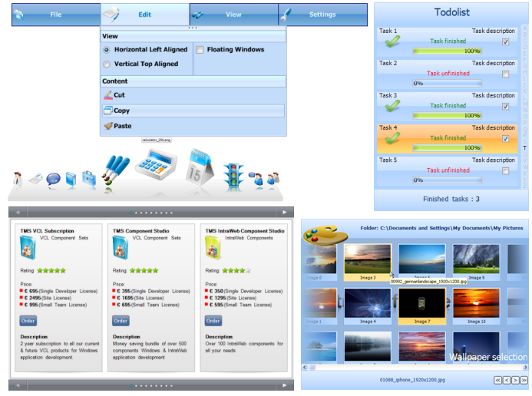The width and height of the screenshot is (532, 396).
Task: Open the File menu
Action: tap(55, 15)
